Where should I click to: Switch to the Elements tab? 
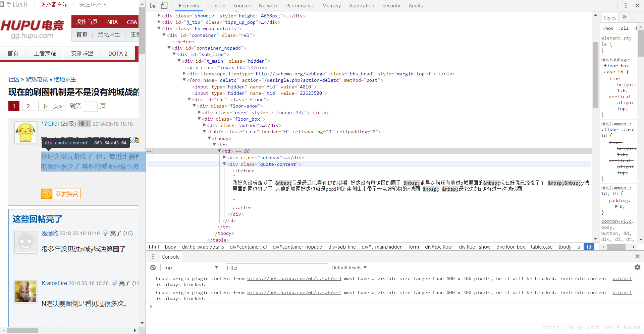189,6
